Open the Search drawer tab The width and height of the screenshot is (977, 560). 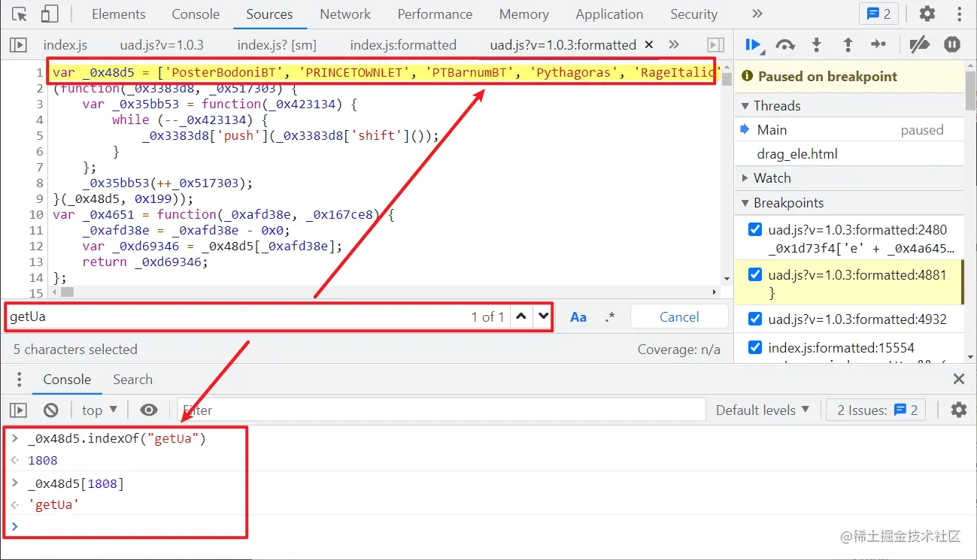pyautogui.click(x=132, y=380)
